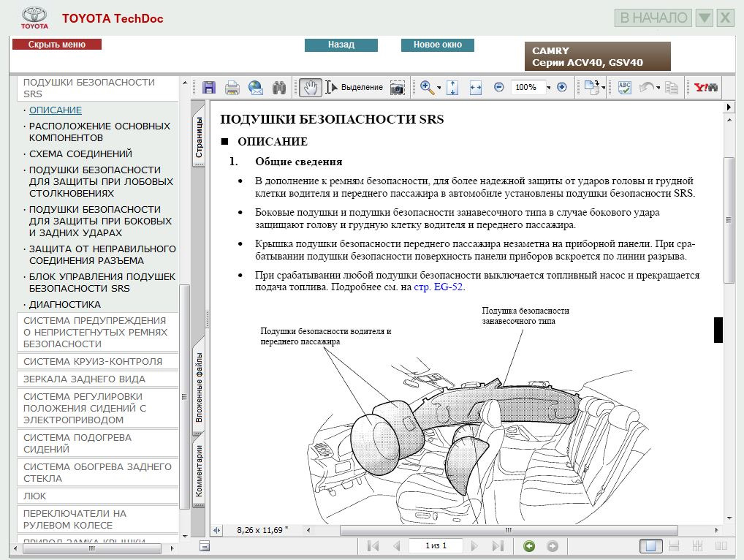The width and height of the screenshot is (744, 560).
Task: Click the zoom in plus icon
Action: coord(561,87)
